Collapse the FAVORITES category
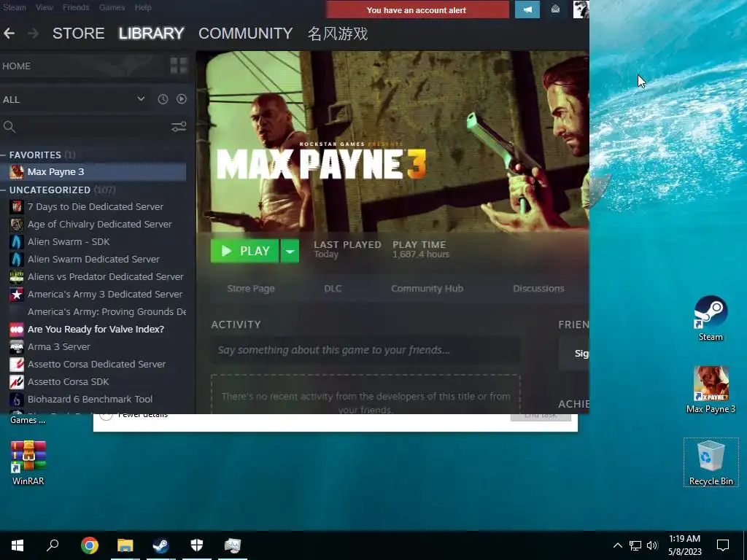This screenshot has width=747, height=560. click(x=4, y=155)
